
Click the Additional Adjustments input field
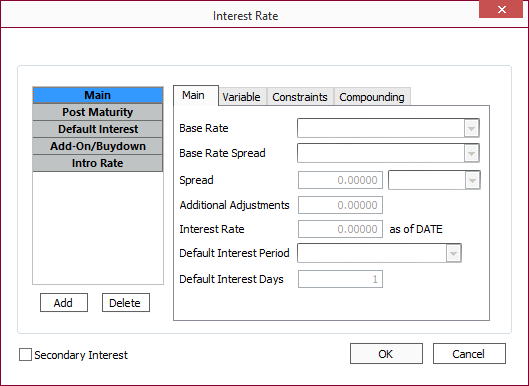[x=340, y=205]
